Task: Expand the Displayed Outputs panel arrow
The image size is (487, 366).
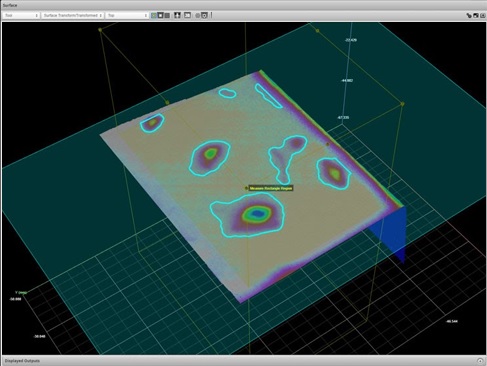Action: pos(480,361)
